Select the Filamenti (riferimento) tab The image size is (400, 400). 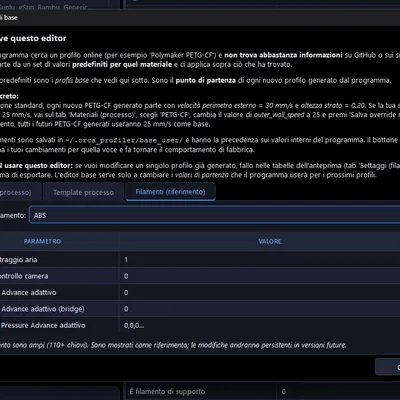[170, 192]
